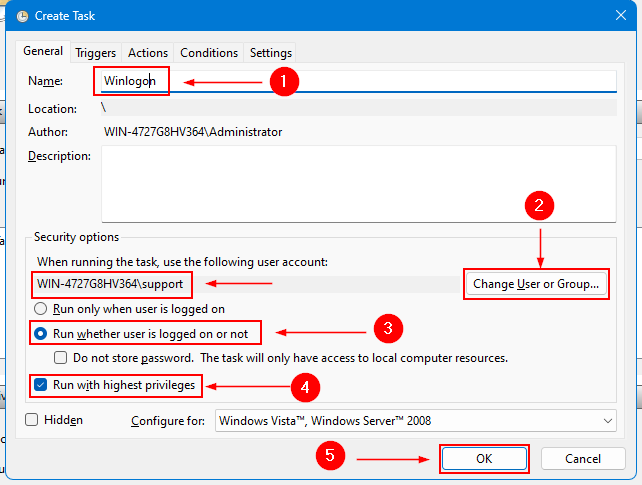
Task: Click Cancel to discard the task
Action: (x=583, y=458)
